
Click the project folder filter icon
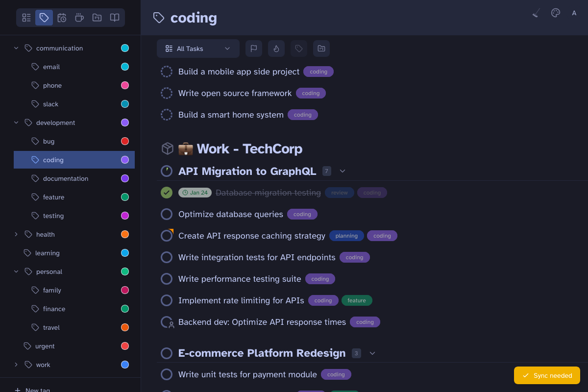pyautogui.click(x=321, y=49)
